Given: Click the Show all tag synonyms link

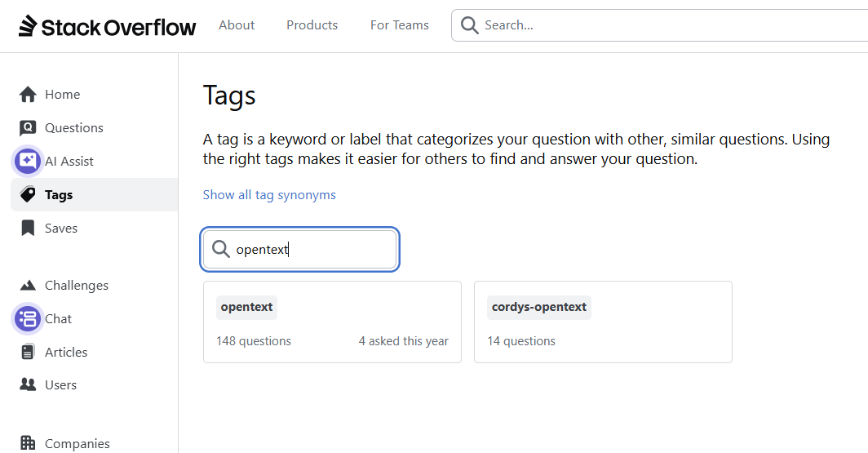Looking at the screenshot, I should (269, 195).
